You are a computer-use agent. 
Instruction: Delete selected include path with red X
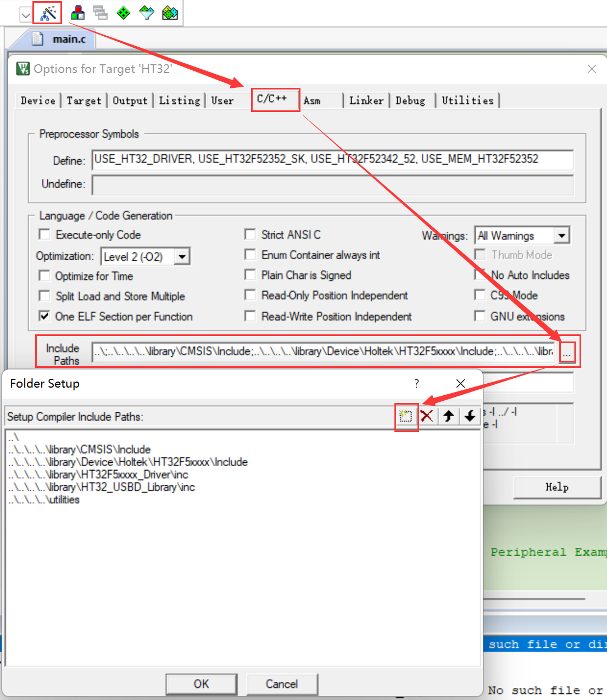click(x=427, y=416)
